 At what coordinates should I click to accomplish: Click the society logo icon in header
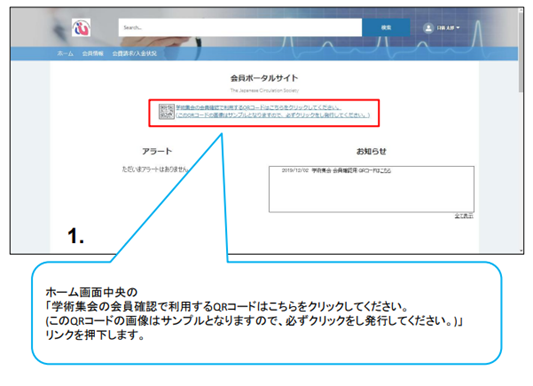(81, 28)
